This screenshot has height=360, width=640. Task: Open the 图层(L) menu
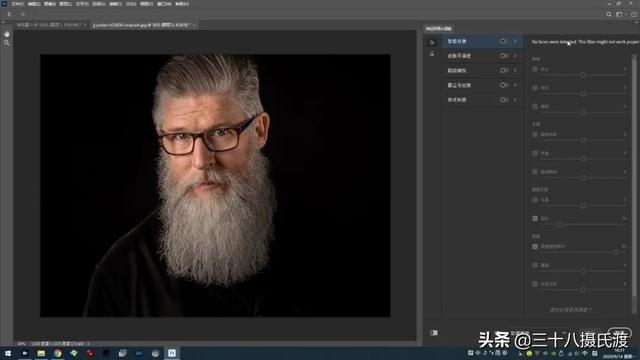point(66,4)
